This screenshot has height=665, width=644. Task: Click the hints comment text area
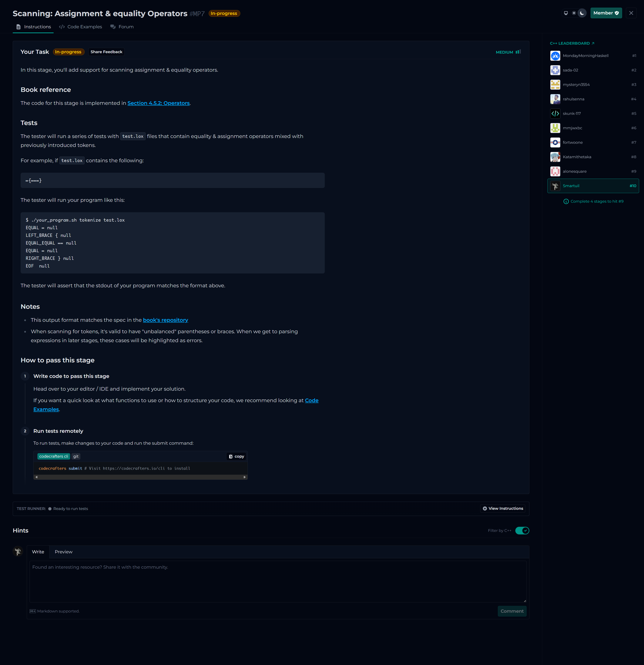pos(278,582)
